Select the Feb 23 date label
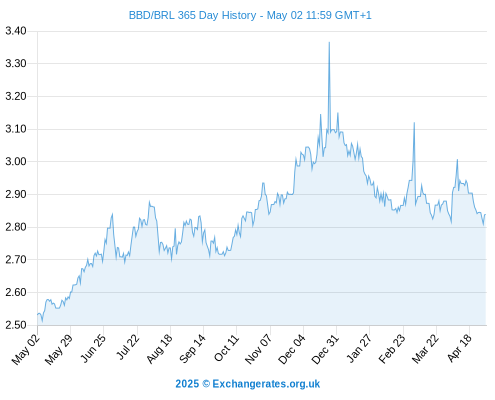The height and width of the screenshot is (400, 495). pos(392,349)
